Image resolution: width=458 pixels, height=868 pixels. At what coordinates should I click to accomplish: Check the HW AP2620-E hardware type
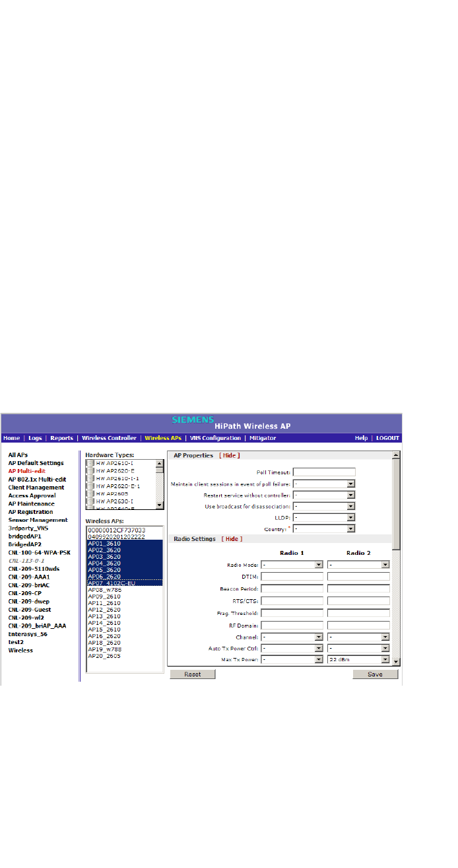(x=91, y=470)
